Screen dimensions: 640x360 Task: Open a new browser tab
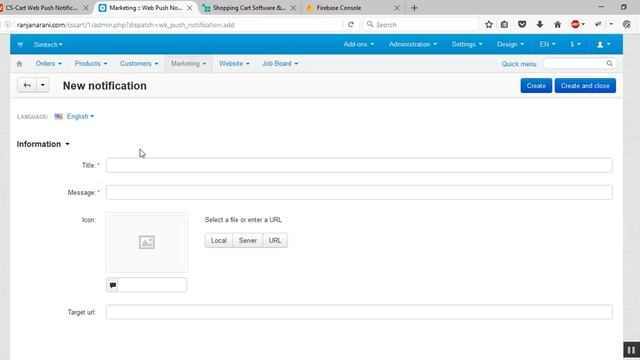pyautogui.click(x=414, y=8)
